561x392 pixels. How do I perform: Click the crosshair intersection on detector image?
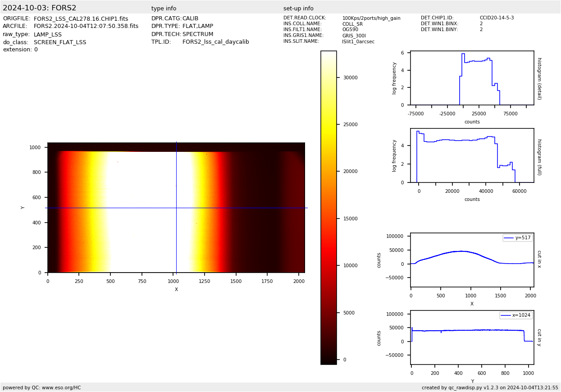[x=176, y=208]
